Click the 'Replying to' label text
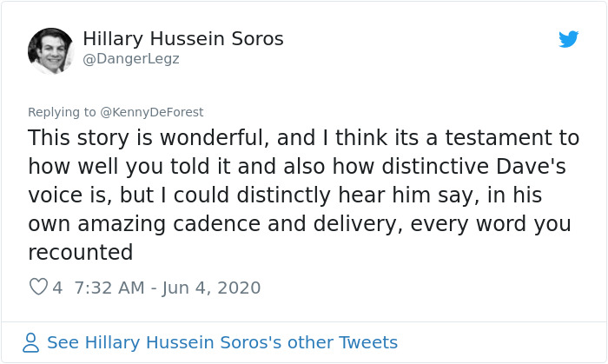 pyautogui.click(x=62, y=112)
